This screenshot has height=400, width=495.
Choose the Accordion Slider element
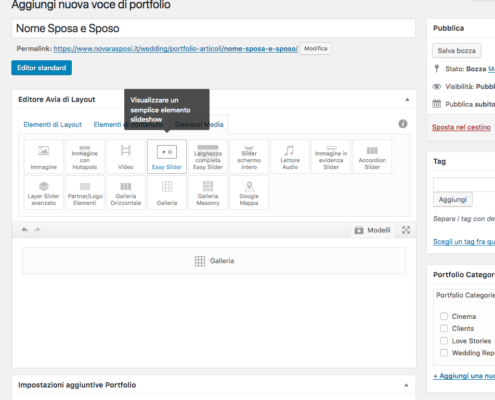[372, 157]
